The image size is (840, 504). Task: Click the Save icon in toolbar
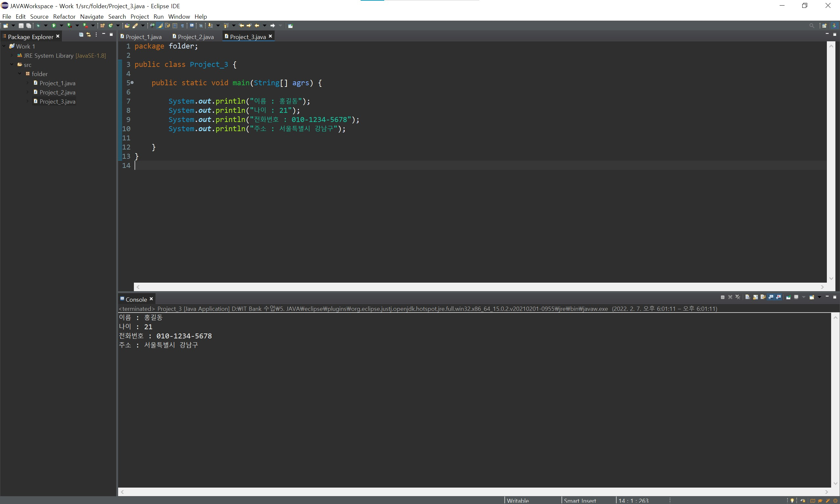click(21, 26)
